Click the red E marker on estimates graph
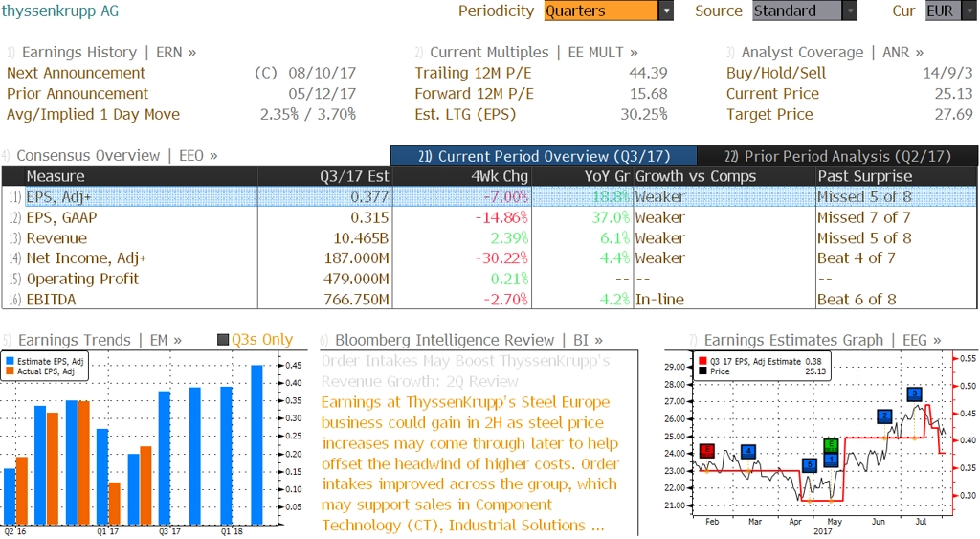The image size is (980, 539). [707, 450]
